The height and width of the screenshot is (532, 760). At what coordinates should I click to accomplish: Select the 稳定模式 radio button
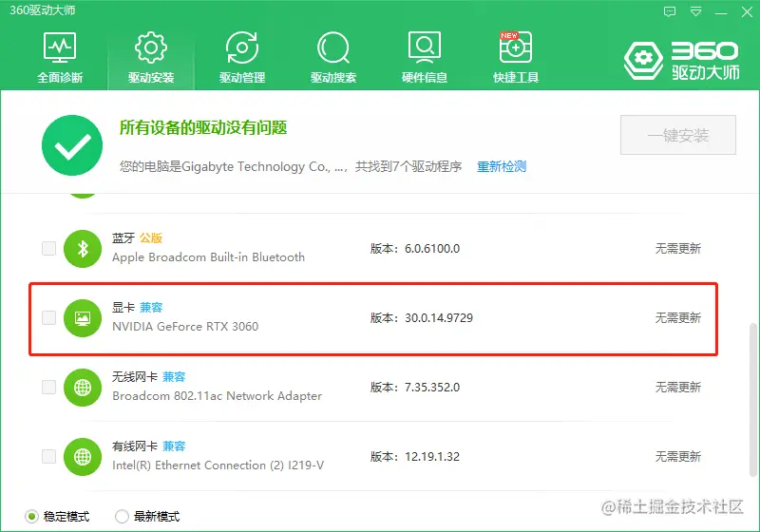click(x=32, y=517)
